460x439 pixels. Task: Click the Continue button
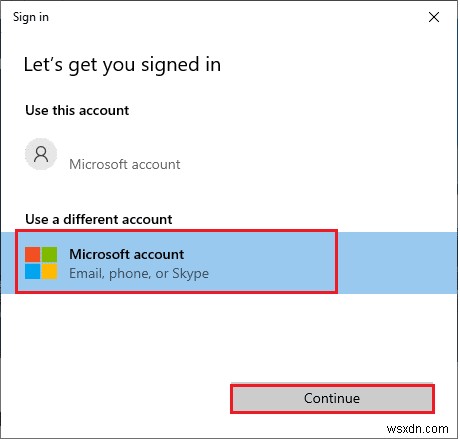click(x=332, y=399)
